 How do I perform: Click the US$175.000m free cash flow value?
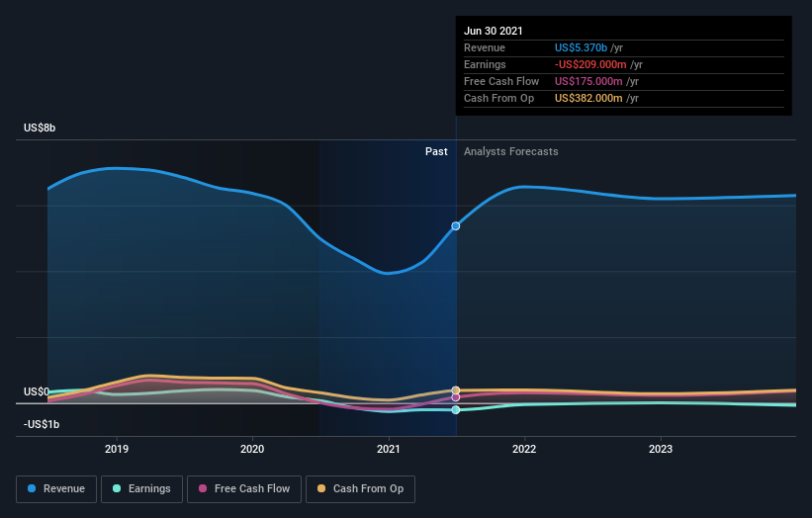click(588, 81)
